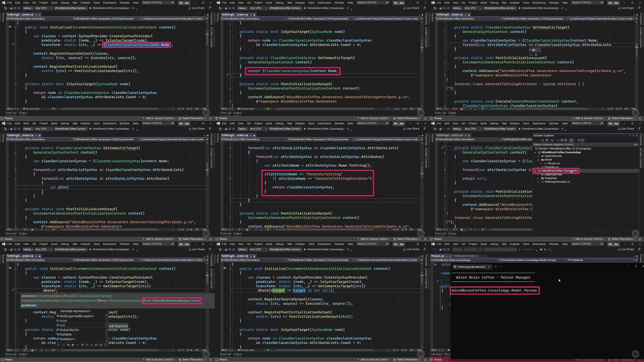Expand the Program.cs node in Solution Explorer

(x=538, y=167)
